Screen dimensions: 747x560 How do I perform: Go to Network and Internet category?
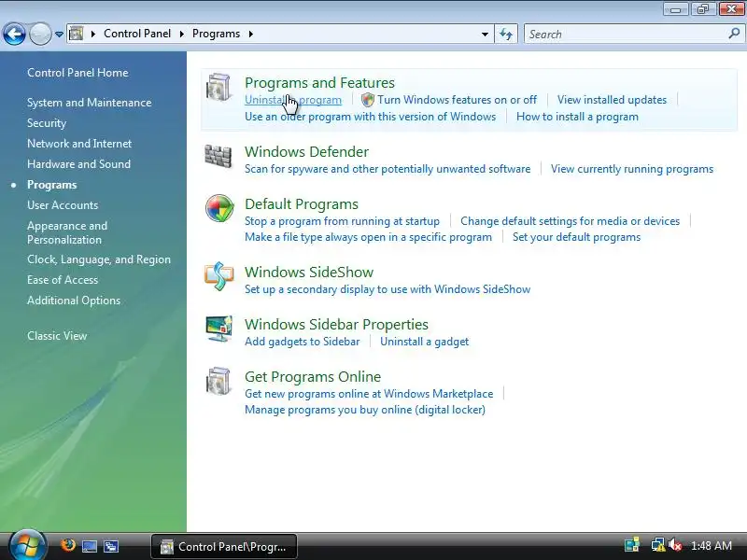click(79, 144)
